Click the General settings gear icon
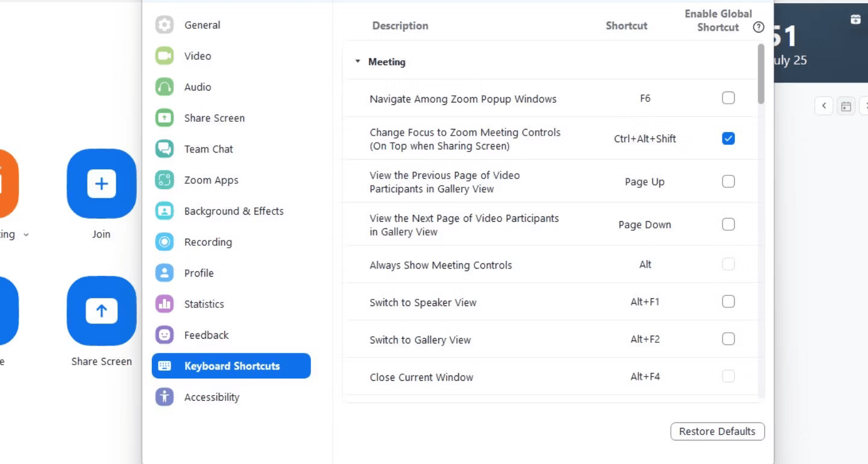This screenshot has height=464, width=868. coord(165,25)
